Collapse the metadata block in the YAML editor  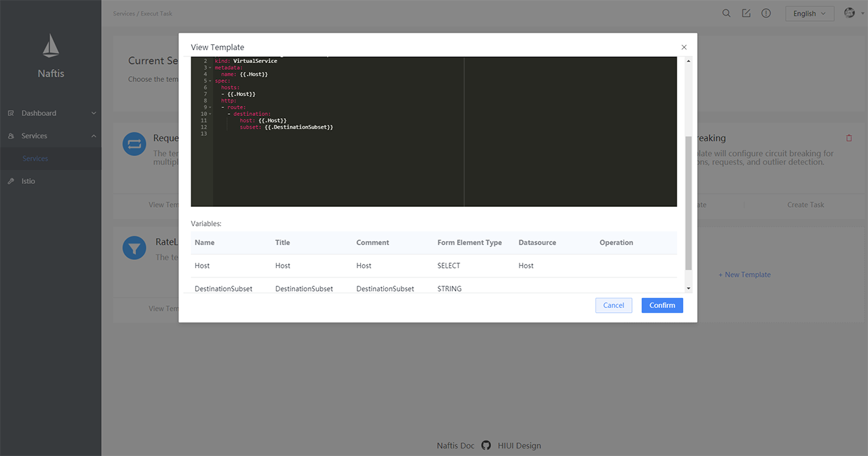click(x=210, y=67)
